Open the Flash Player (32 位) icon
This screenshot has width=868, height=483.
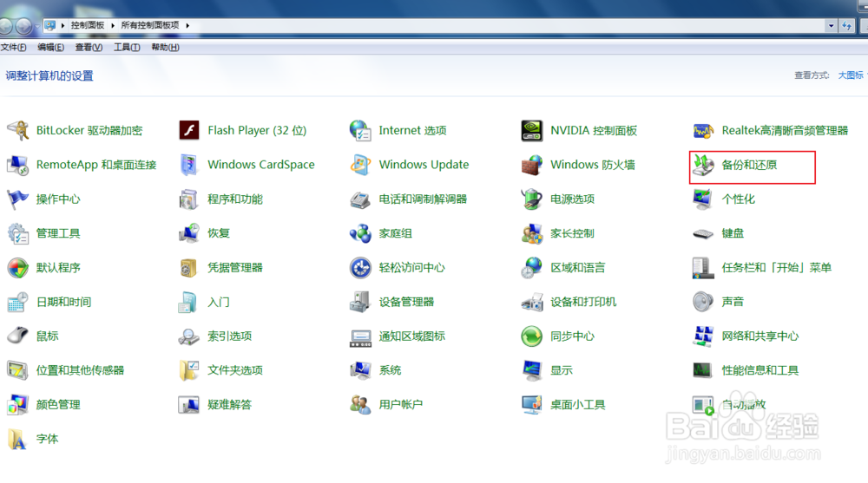click(189, 131)
